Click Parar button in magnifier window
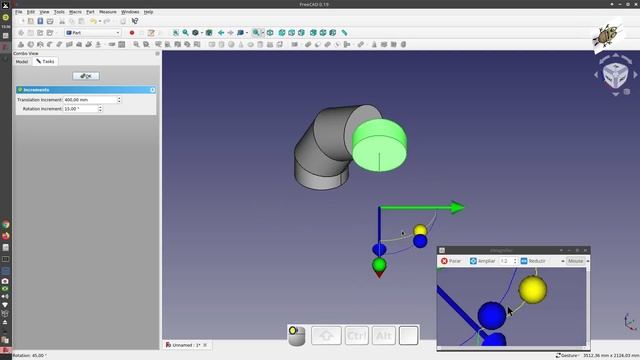This screenshot has height=360, width=640. click(x=451, y=261)
